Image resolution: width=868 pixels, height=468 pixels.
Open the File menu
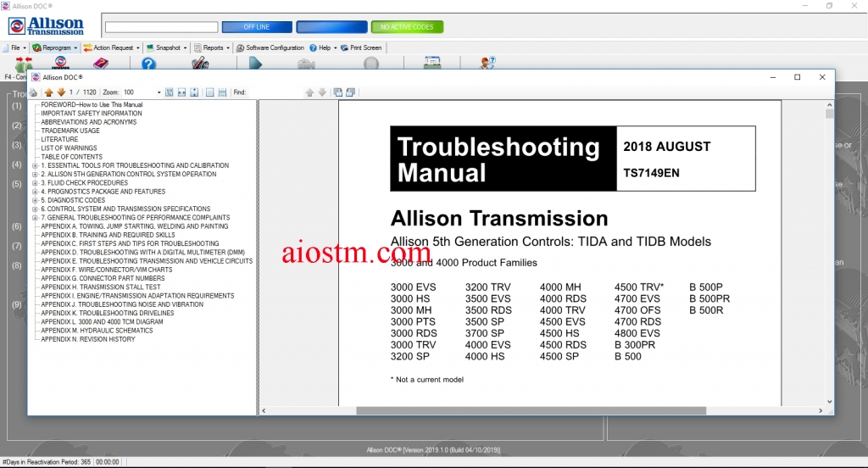(15, 47)
